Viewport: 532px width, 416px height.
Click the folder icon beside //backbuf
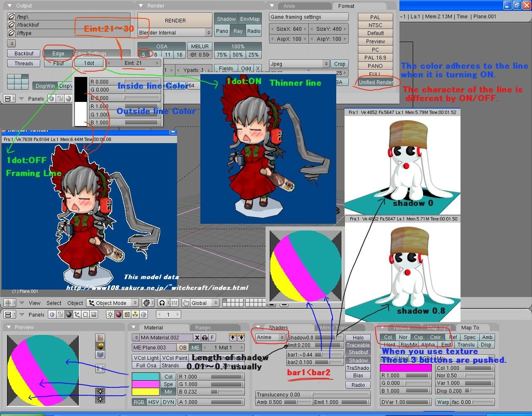pos(12,25)
